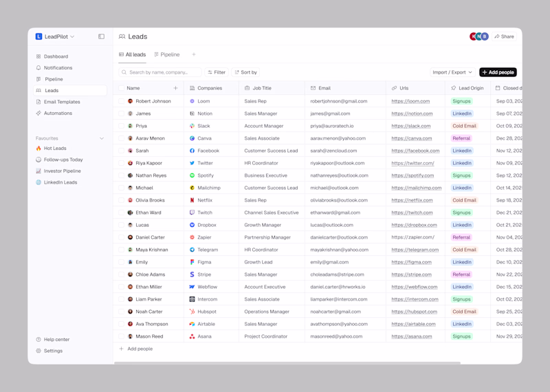Viewport: 550px width, 392px height.
Task: Open the https://loom.com link
Action: pos(410,101)
